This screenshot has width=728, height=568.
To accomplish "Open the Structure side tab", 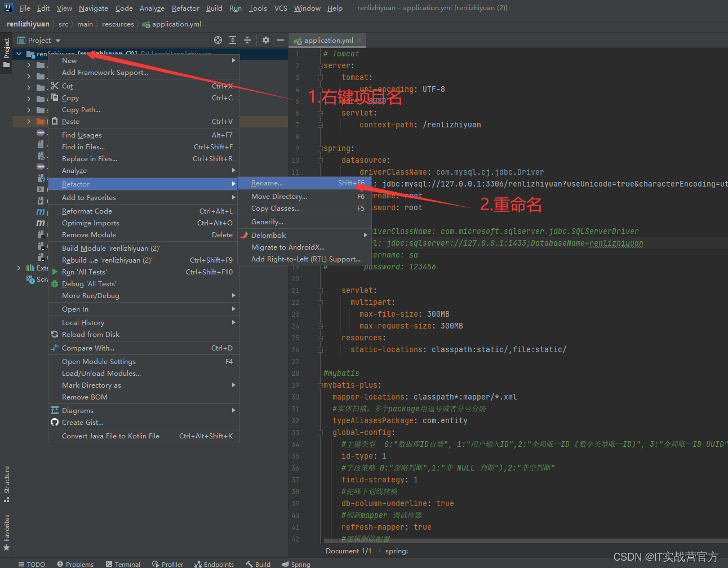I will (6, 484).
